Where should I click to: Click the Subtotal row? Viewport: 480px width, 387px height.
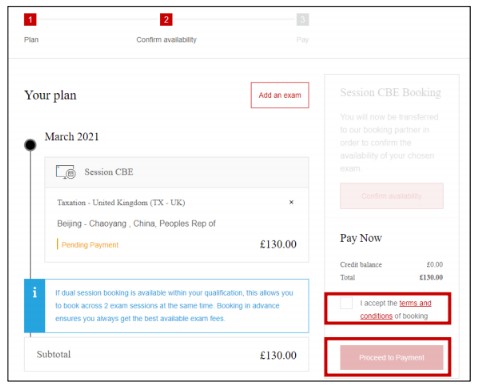point(166,355)
